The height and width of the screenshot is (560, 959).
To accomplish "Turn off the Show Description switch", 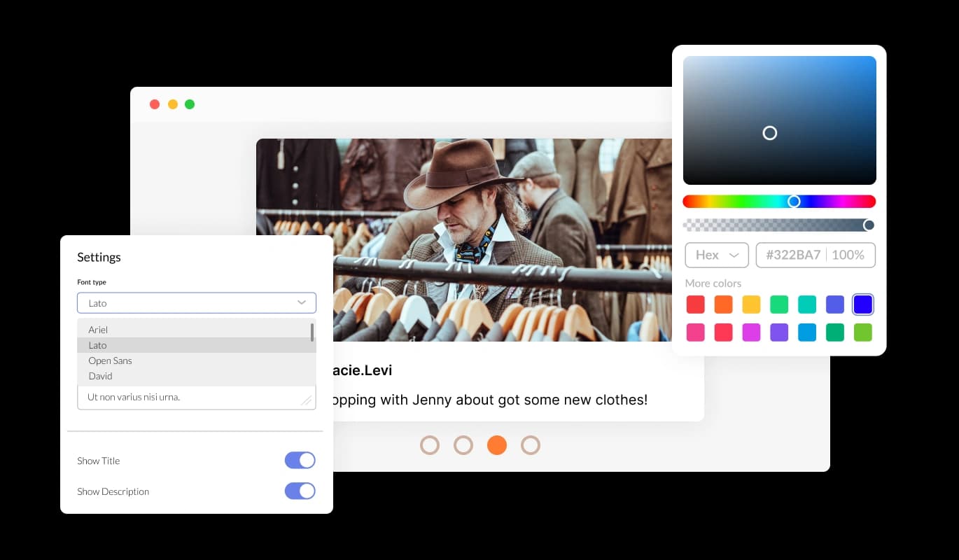I will pos(300,491).
